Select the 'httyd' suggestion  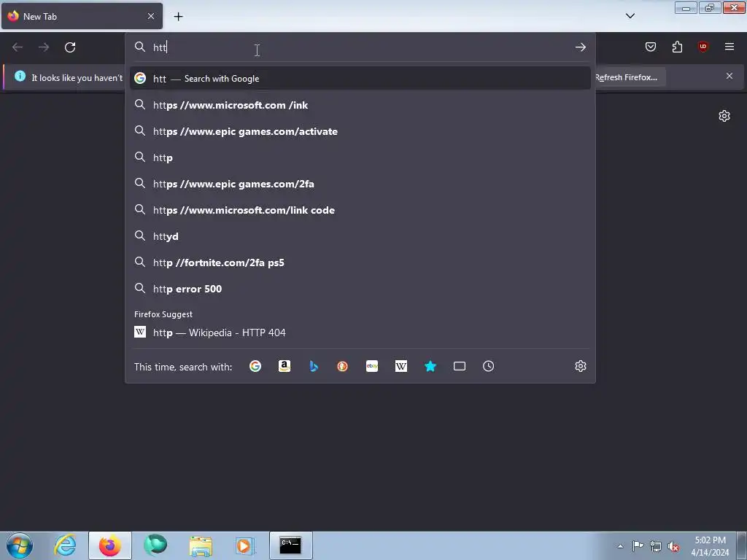coord(360,236)
